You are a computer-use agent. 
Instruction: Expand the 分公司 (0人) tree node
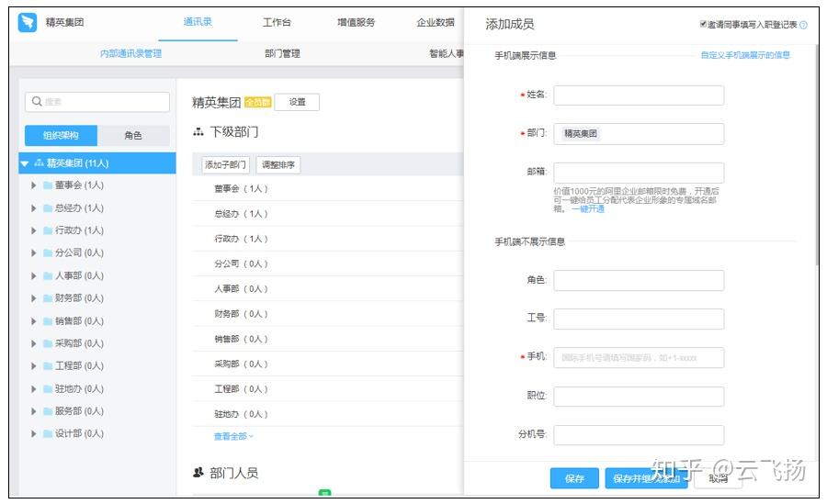coord(34,253)
